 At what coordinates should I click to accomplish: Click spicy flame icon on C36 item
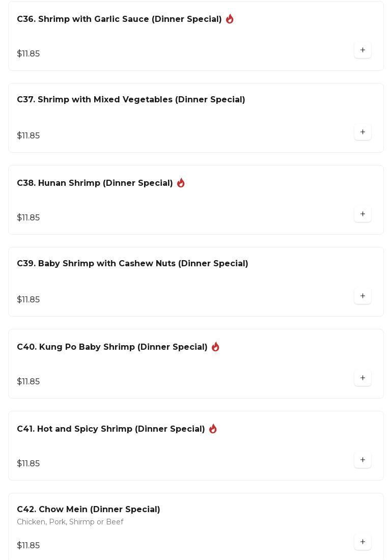point(230,19)
